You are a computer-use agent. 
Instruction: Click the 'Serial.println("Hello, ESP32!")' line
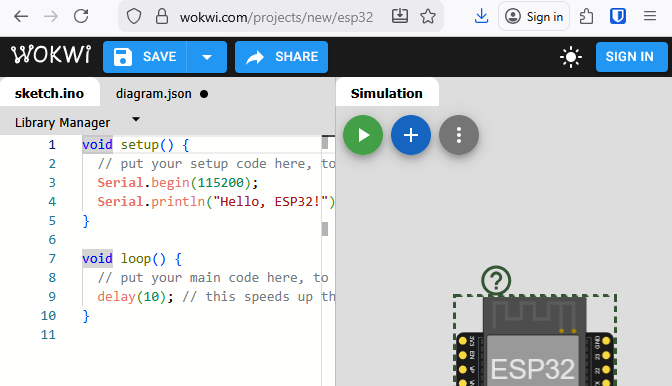click(216, 201)
